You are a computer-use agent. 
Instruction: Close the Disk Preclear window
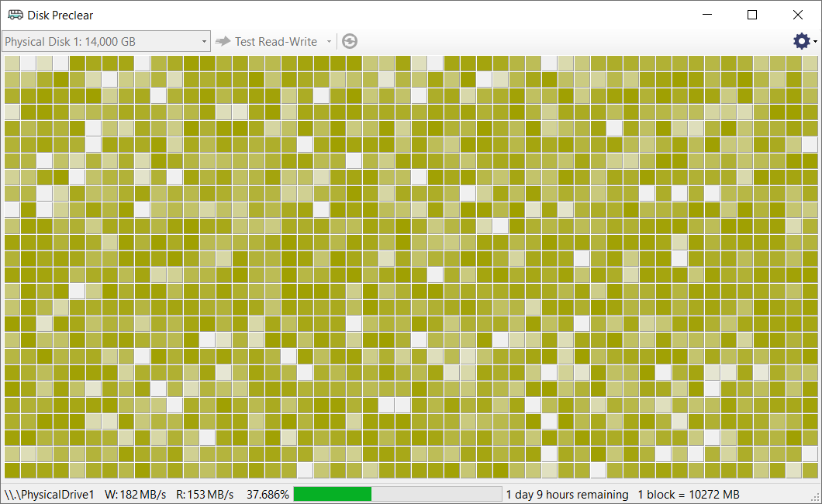tap(798, 15)
